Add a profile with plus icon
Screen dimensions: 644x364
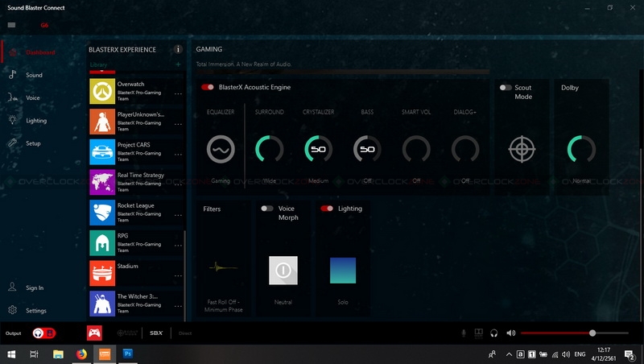coord(178,64)
